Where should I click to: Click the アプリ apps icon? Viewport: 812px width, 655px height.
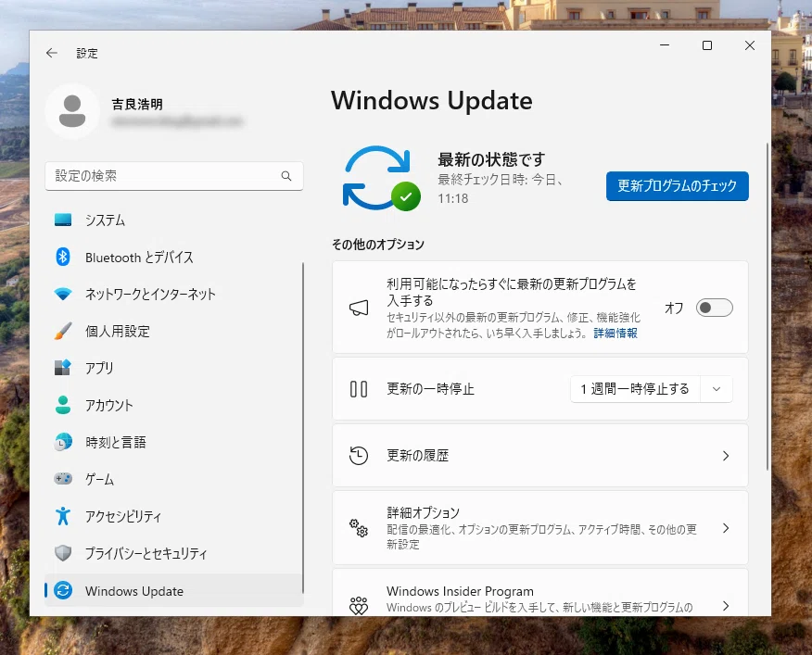pos(63,368)
